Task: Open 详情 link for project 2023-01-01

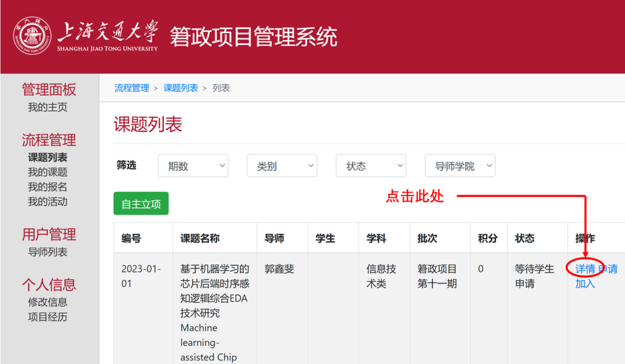Action: 585,269
